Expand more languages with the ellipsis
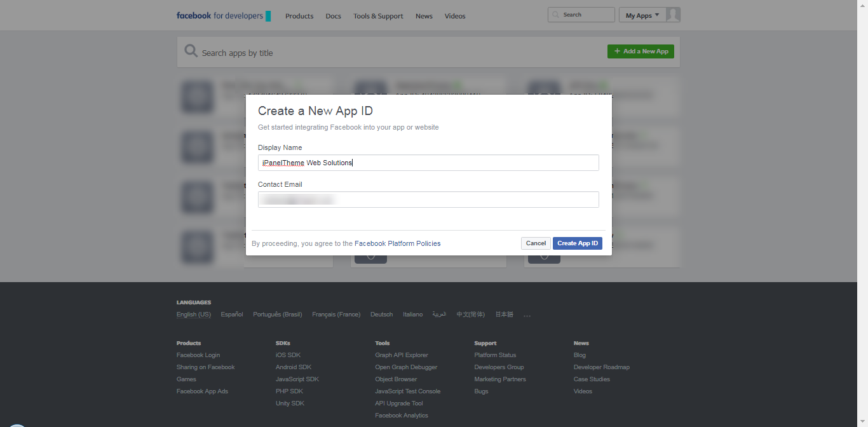The width and height of the screenshot is (868, 427). 527,315
